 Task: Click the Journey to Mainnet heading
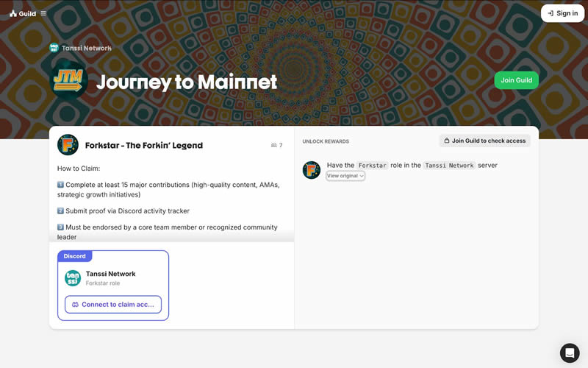tap(187, 82)
